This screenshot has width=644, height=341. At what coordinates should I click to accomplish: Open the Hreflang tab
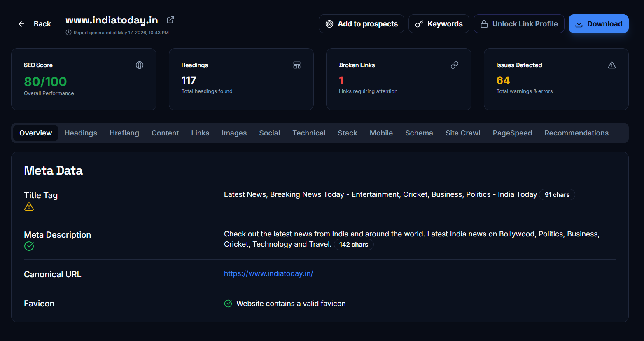pos(124,133)
